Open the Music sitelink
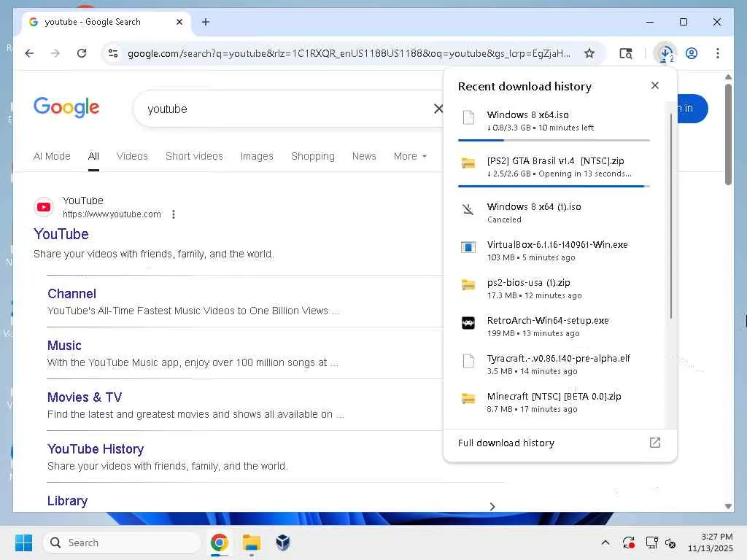This screenshot has height=560, width=747. pyautogui.click(x=64, y=346)
